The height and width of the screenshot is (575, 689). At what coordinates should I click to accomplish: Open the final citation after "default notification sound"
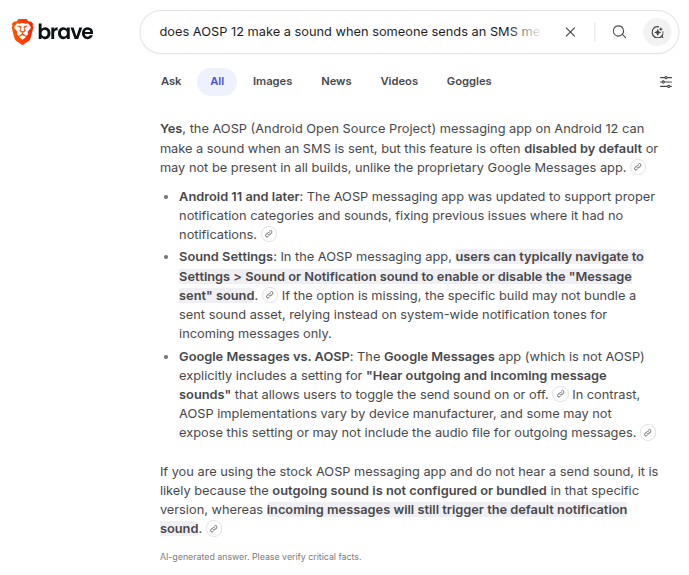pyautogui.click(x=213, y=529)
